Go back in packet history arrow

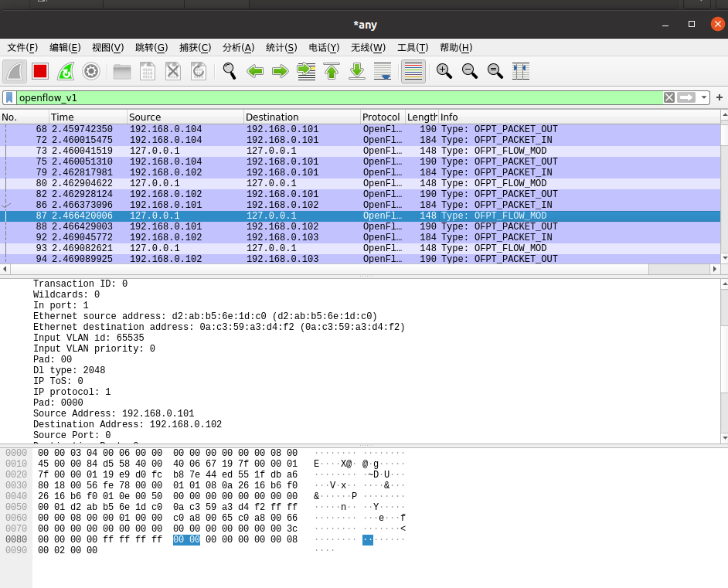point(255,71)
